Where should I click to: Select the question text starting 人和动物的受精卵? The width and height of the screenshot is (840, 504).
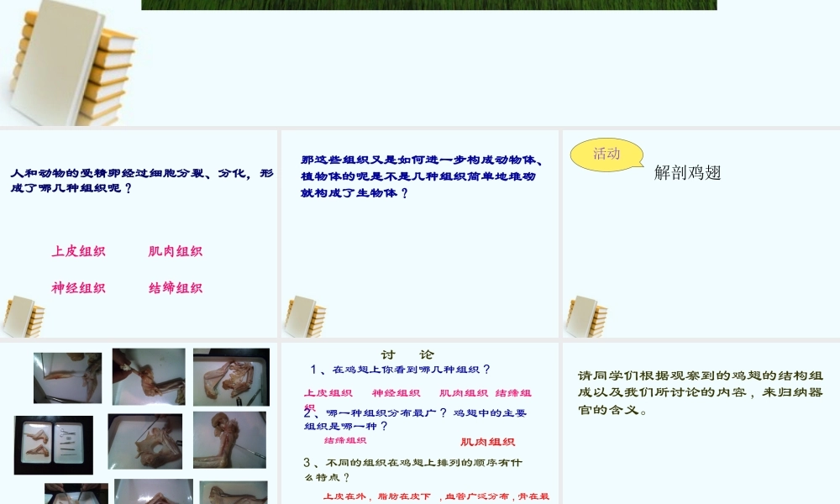point(142,181)
